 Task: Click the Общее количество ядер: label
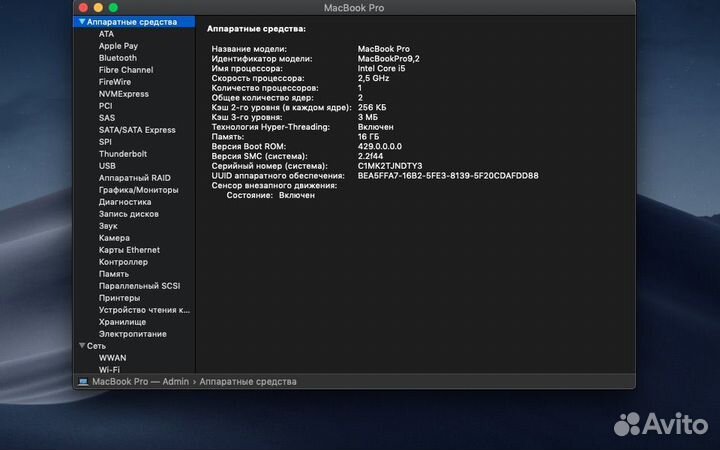(262, 97)
